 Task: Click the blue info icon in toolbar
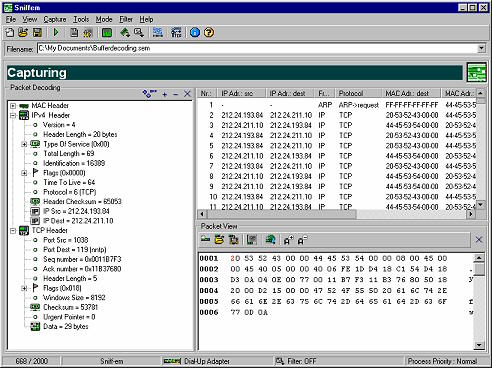coord(195,32)
